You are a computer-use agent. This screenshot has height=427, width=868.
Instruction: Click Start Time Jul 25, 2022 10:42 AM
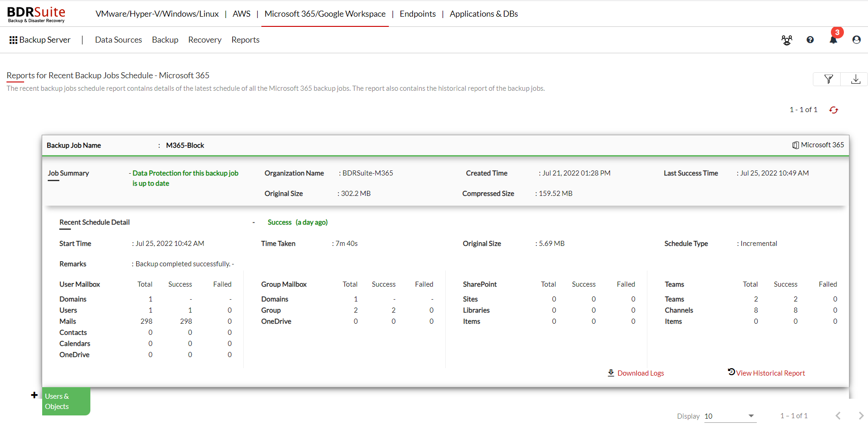(170, 244)
